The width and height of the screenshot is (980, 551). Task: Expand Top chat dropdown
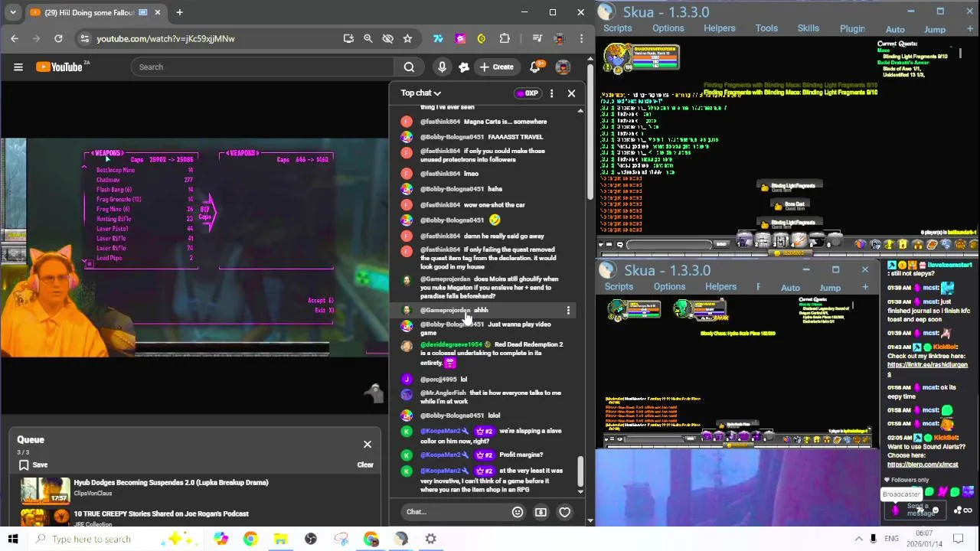[420, 93]
